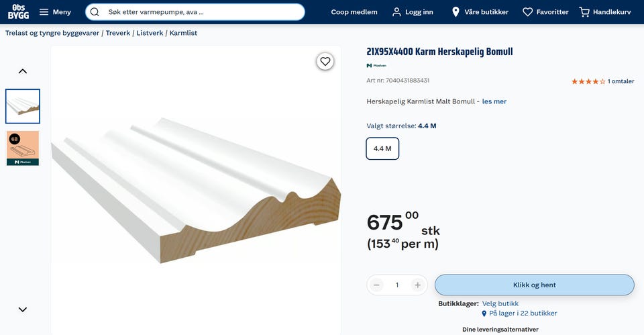The image size is (644, 335).
Task: Type in the product search field
Action: coord(201,12)
